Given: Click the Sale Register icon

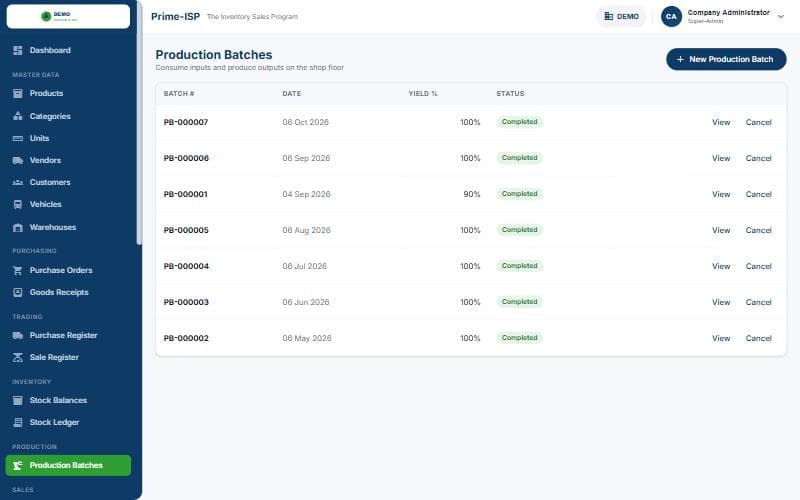Looking at the screenshot, I should tap(18, 357).
